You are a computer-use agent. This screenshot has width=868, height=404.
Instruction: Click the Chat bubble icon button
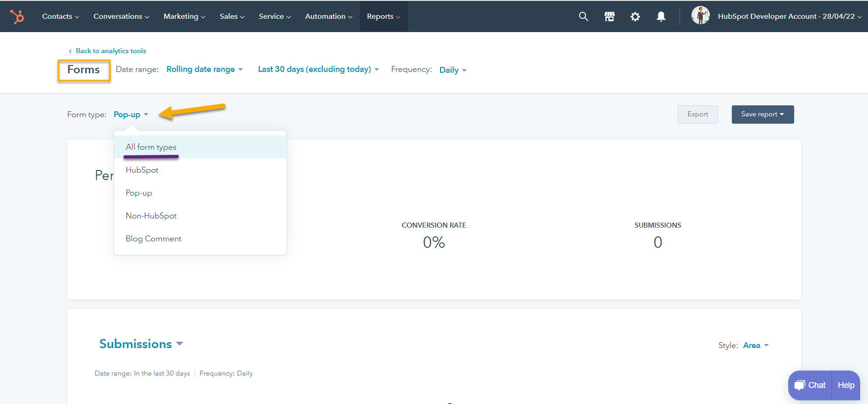[x=810, y=385]
